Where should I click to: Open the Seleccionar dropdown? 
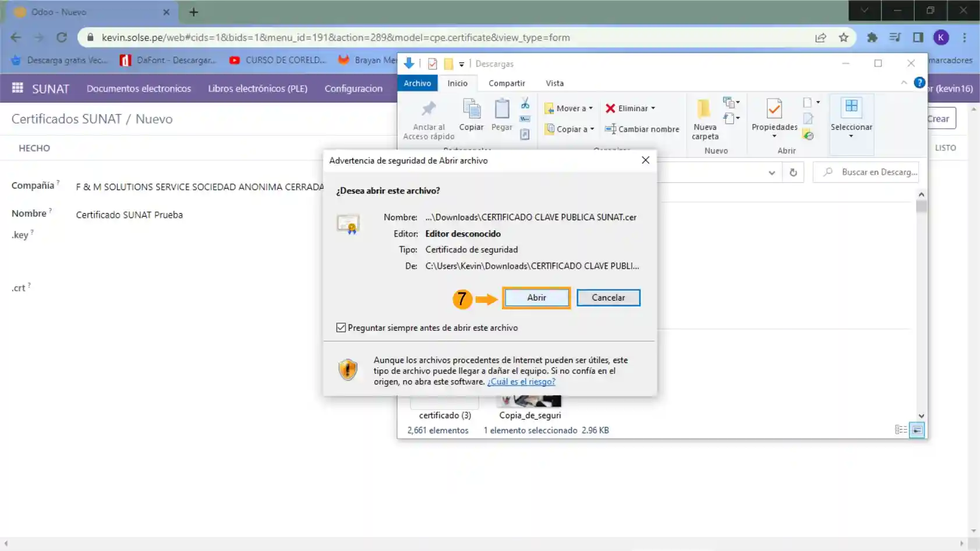851,124
